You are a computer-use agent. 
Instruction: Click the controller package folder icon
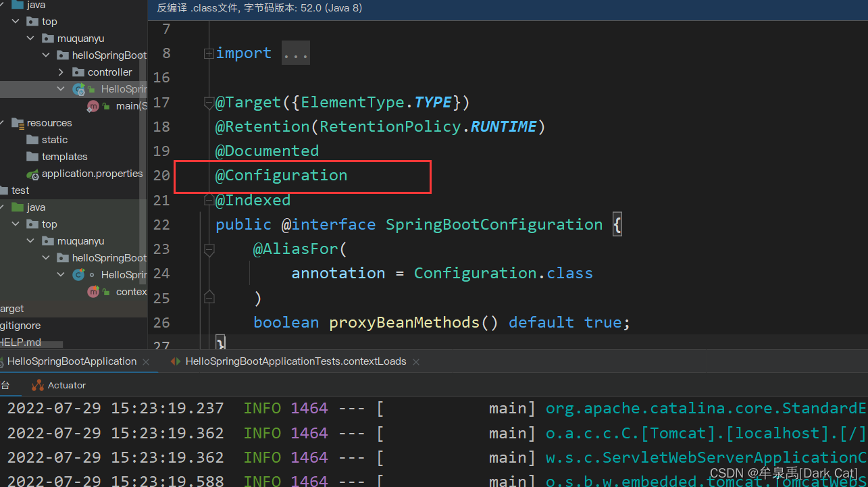coord(78,72)
